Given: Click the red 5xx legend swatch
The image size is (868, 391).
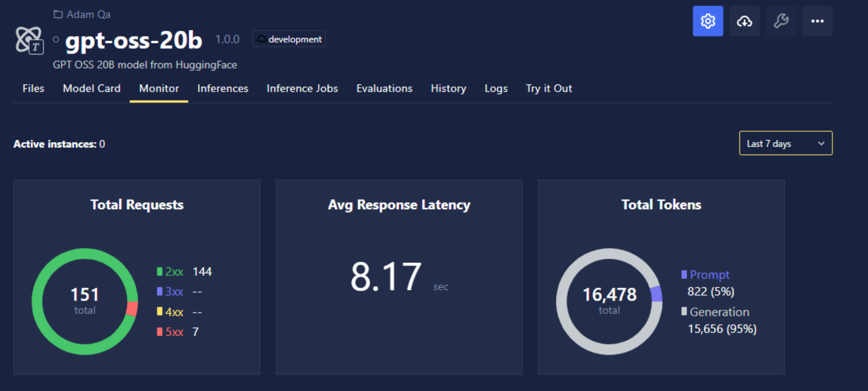Looking at the screenshot, I should tap(159, 332).
